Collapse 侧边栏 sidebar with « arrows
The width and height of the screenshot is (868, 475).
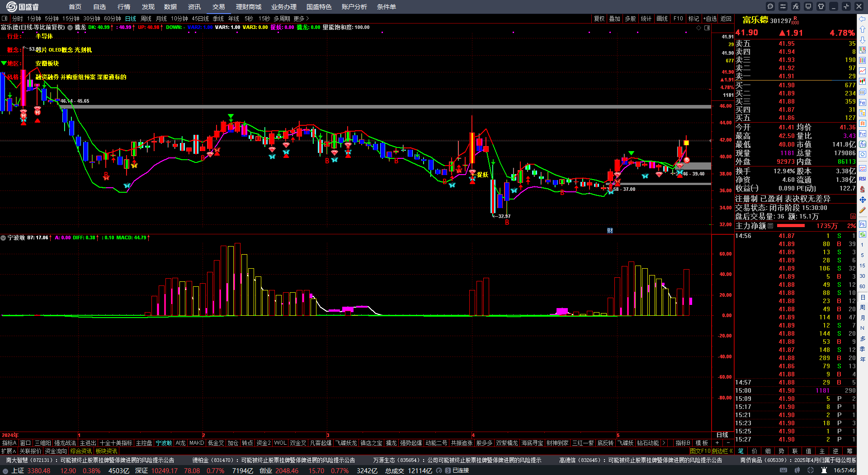click(x=731, y=451)
